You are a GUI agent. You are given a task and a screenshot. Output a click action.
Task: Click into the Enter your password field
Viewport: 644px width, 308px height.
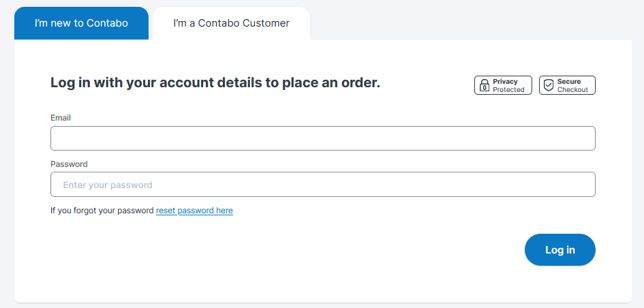point(322,185)
